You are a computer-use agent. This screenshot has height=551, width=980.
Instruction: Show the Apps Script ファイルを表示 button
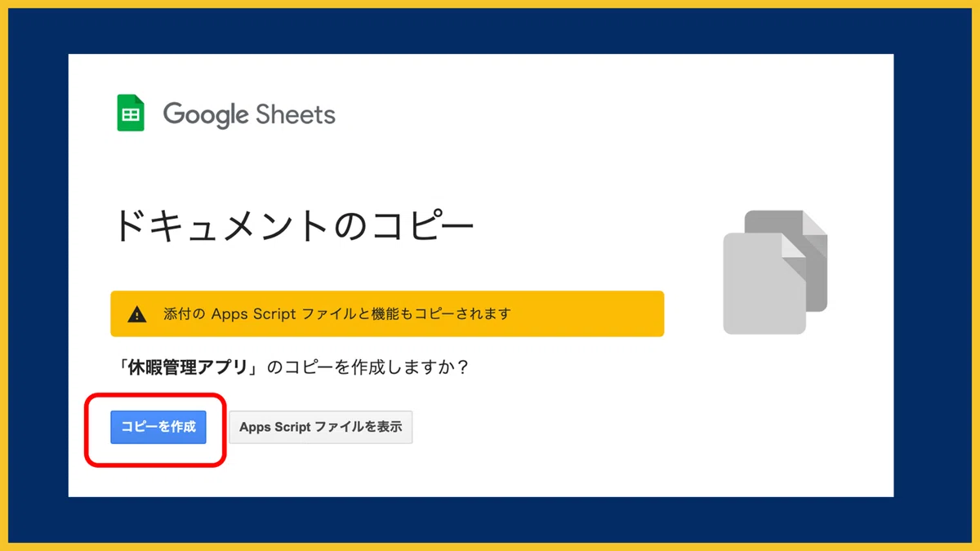321,427
